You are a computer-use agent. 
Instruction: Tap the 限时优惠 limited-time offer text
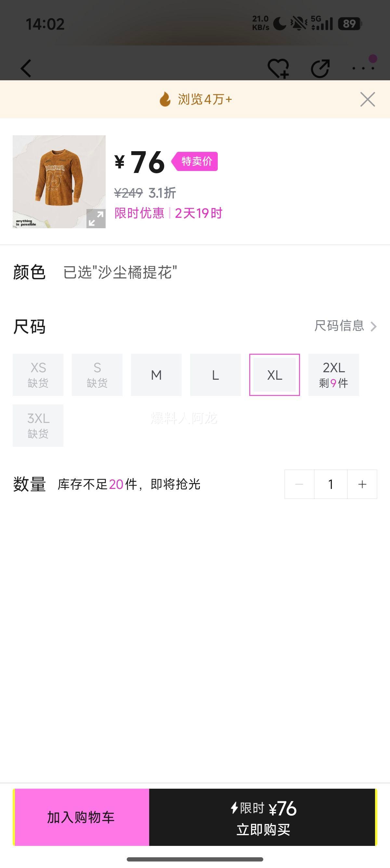click(x=139, y=213)
